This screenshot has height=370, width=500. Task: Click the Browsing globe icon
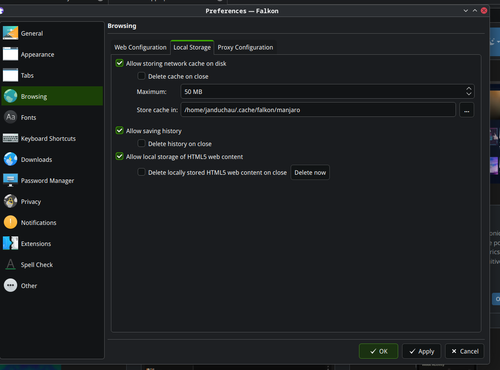pos(10,96)
